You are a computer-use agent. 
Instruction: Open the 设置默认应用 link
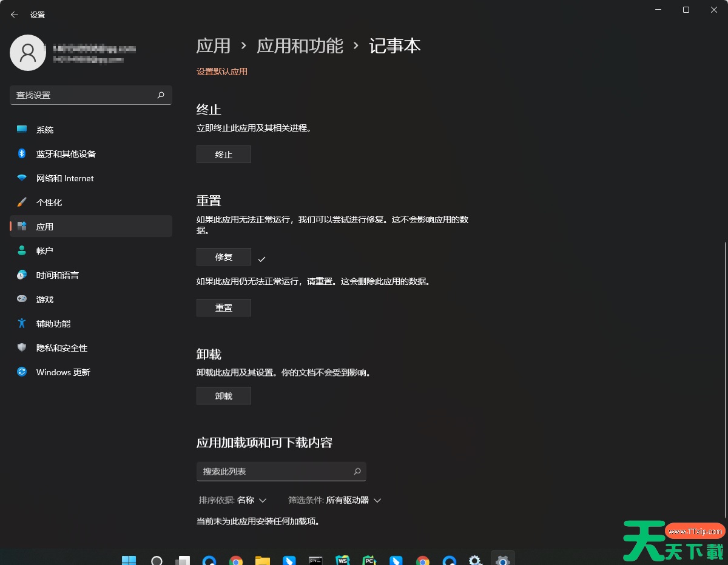(x=222, y=72)
